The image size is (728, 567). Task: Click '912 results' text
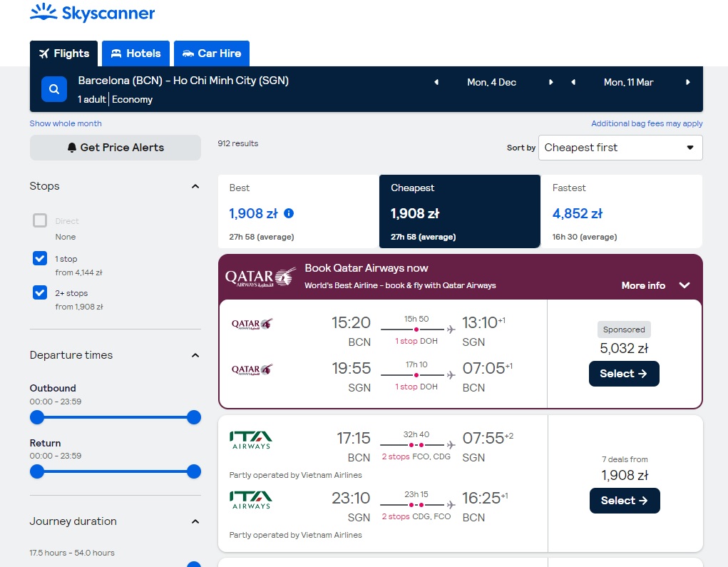click(237, 143)
